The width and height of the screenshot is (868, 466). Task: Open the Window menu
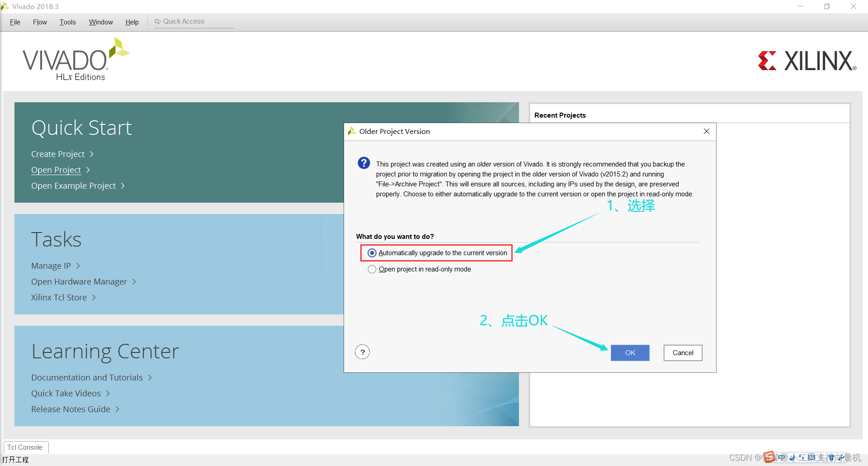click(101, 22)
